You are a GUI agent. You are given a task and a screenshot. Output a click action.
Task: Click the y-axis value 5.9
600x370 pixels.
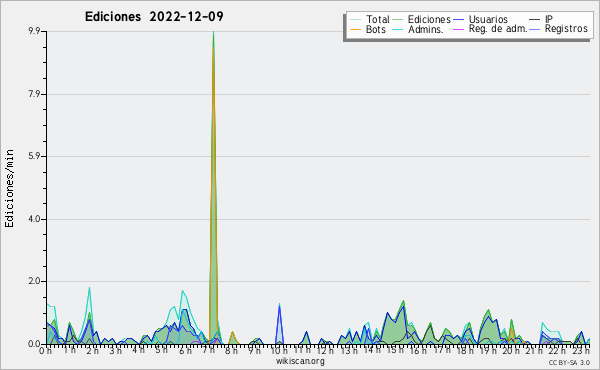pos(34,156)
